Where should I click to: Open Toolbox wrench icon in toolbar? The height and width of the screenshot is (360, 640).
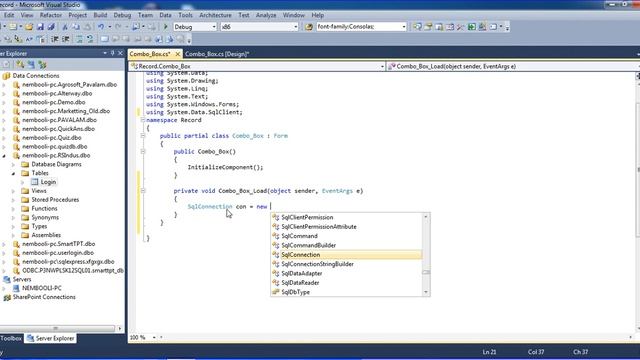pyautogui.click(x=460, y=27)
